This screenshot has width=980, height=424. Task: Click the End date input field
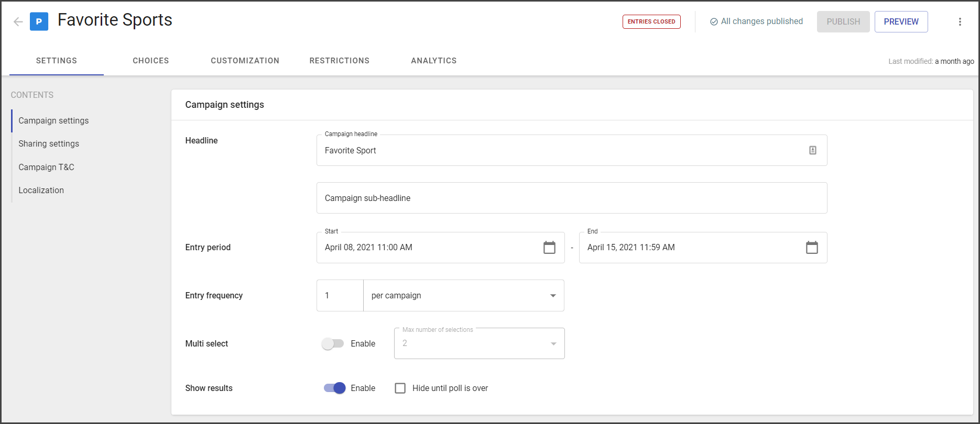point(703,248)
